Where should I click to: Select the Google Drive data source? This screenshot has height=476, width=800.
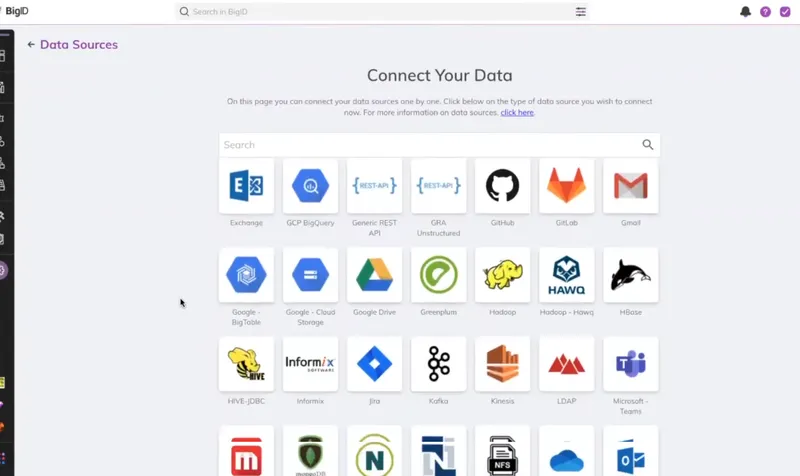(x=374, y=275)
